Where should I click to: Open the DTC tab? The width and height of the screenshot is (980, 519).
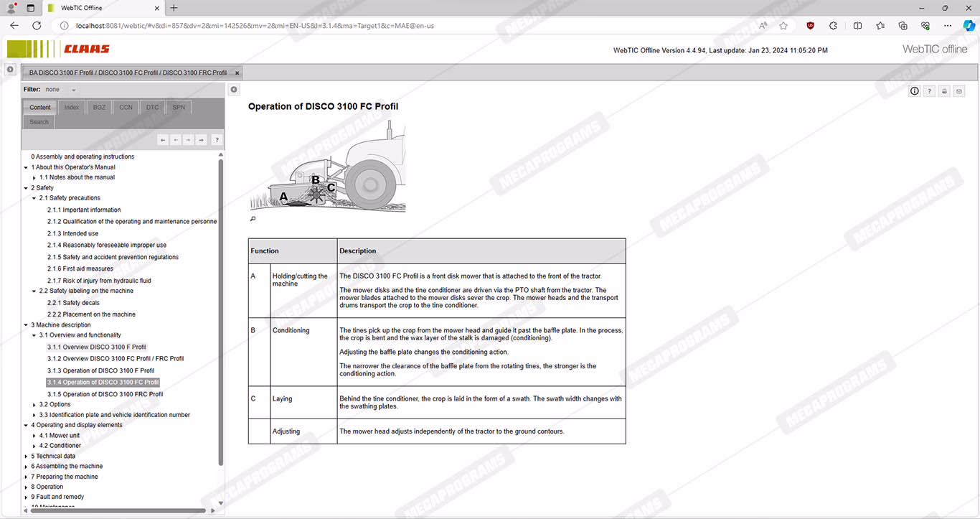(x=152, y=108)
